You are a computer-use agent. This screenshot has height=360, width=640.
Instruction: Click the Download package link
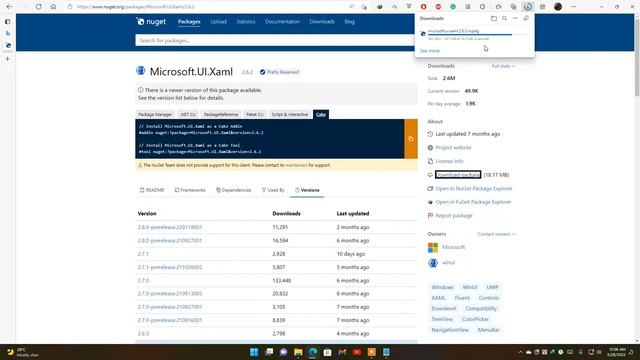point(458,175)
